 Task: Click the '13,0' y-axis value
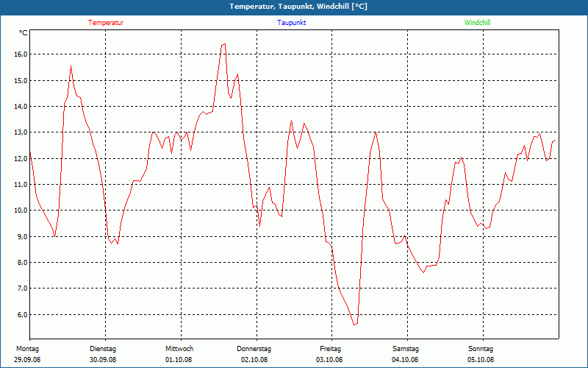tap(21, 132)
